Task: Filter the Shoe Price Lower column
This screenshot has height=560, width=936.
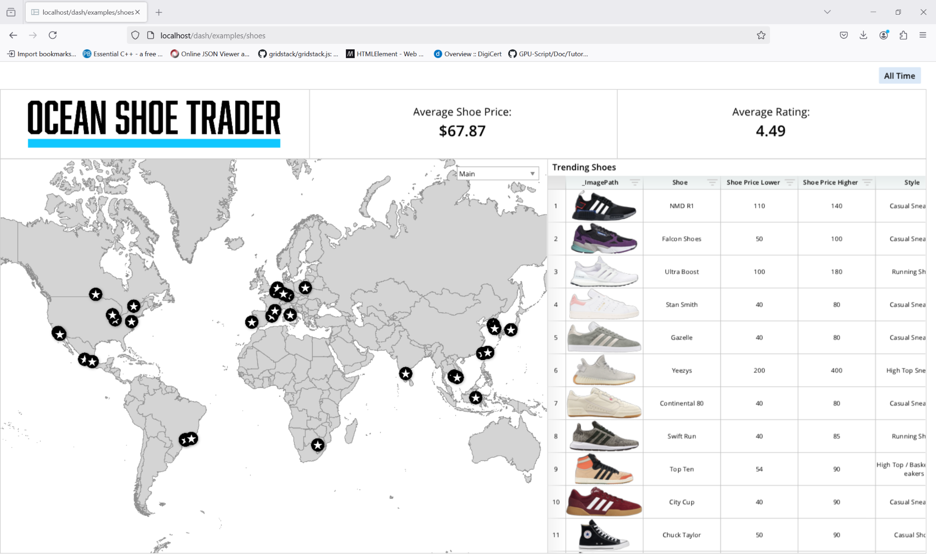Action: click(789, 182)
